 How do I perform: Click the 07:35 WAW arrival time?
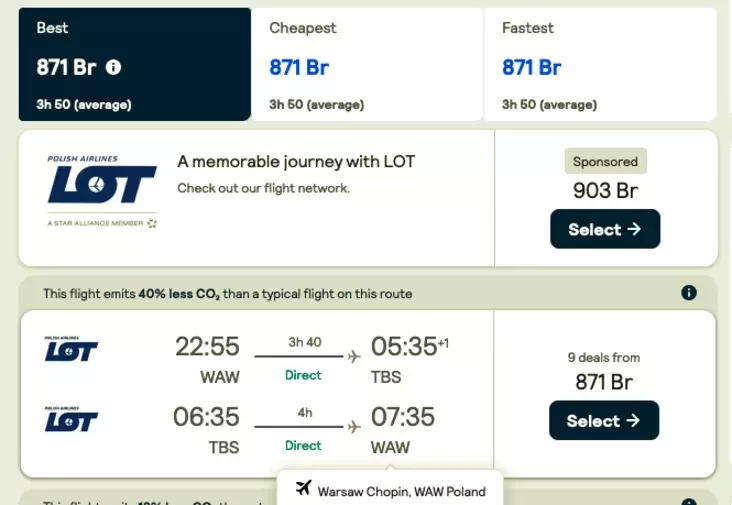pyautogui.click(x=404, y=417)
